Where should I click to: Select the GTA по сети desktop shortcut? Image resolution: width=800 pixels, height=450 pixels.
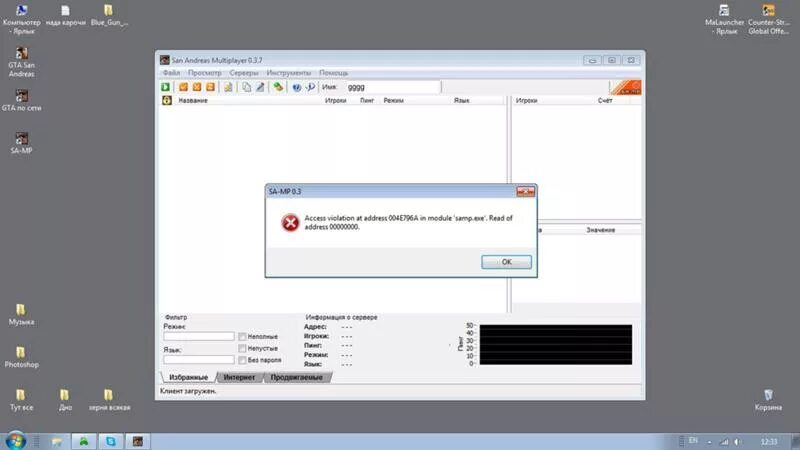tap(21, 101)
